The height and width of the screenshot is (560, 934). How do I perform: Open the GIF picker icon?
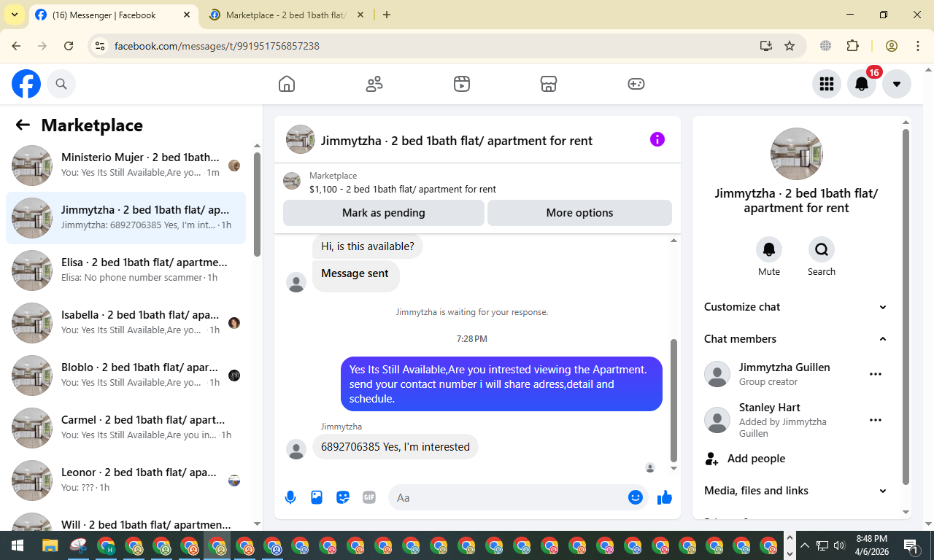369,497
